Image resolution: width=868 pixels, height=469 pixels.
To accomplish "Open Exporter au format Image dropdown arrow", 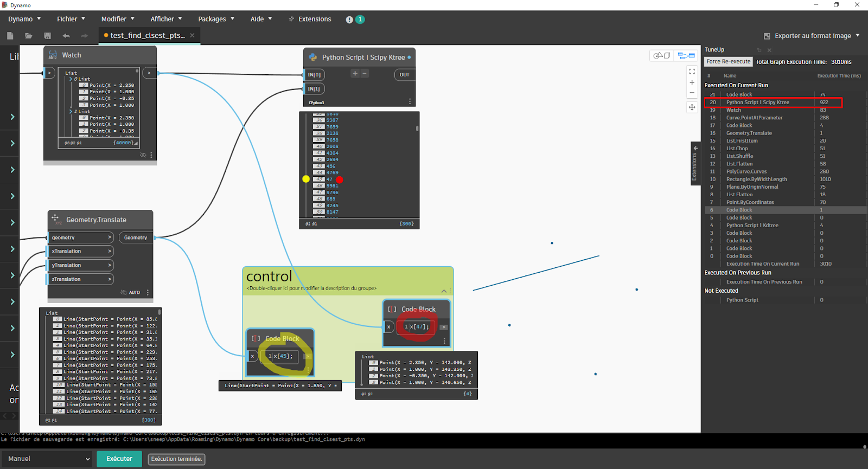I will coord(858,36).
